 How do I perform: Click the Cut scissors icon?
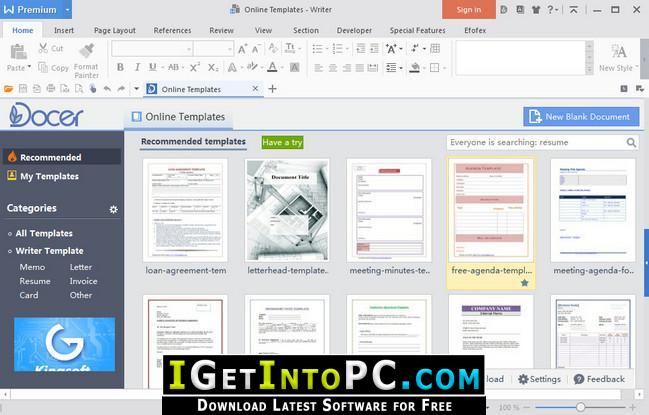click(43, 48)
